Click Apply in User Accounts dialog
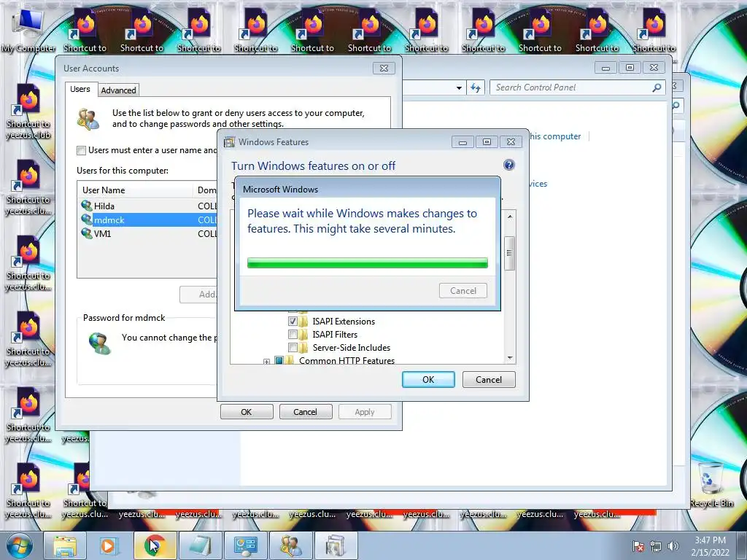The image size is (747, 560). coord(365,412)
